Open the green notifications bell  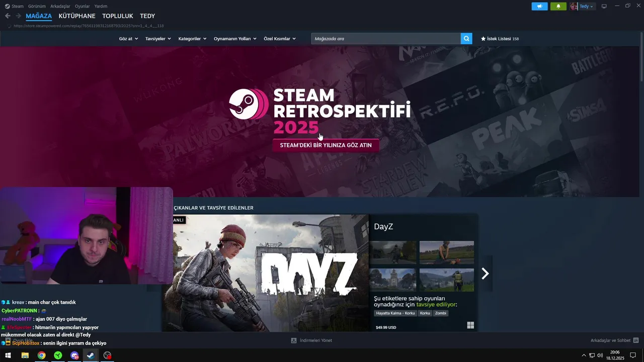tap(558, 7)
